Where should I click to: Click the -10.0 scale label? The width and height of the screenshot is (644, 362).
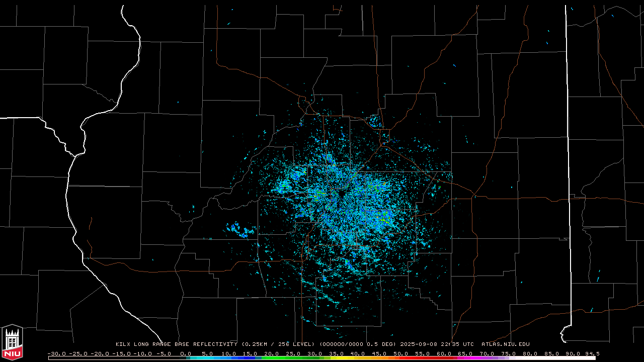143,353
